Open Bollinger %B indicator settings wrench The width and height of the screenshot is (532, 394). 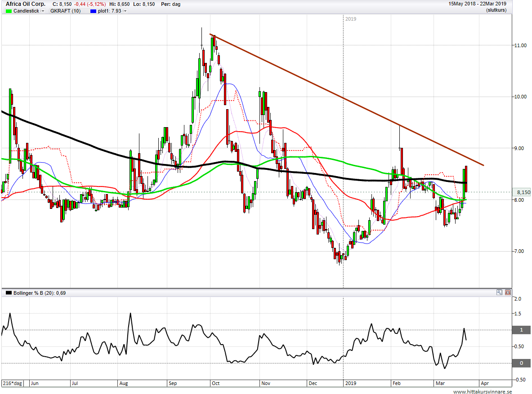pos(499,292)
